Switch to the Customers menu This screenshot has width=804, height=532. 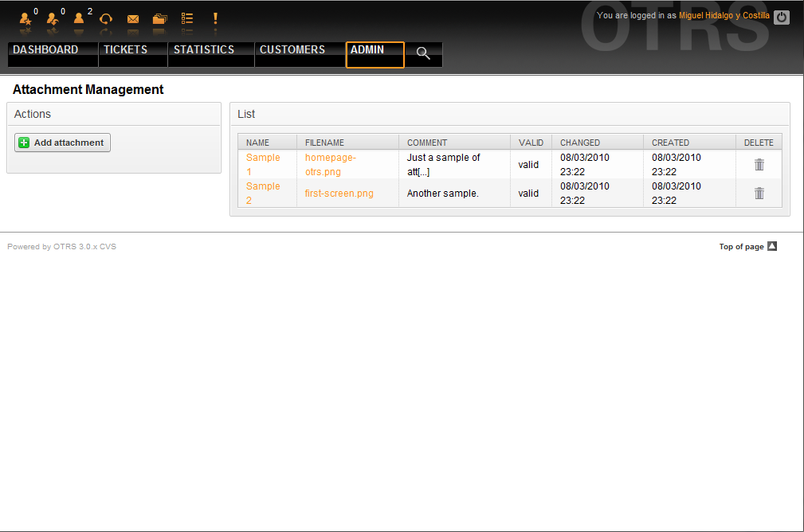click(292, 50)
